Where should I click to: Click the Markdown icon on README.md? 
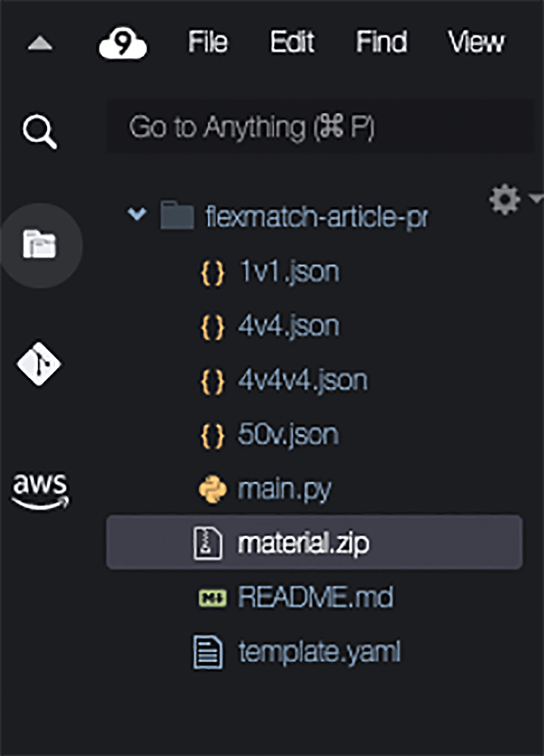coord(213,596)
